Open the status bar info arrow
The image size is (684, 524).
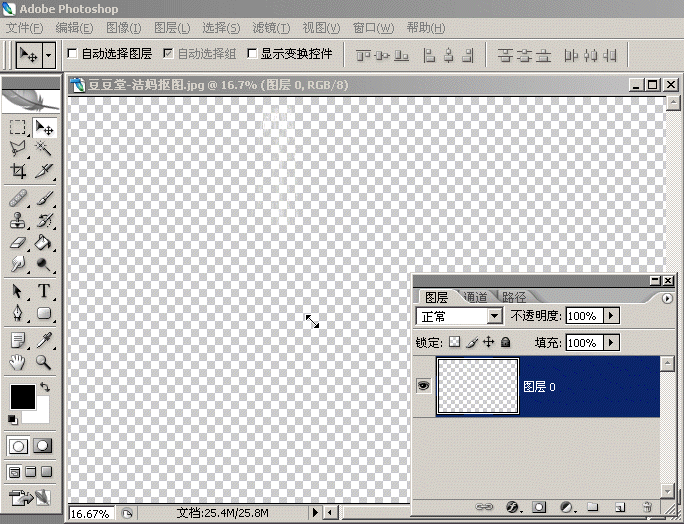315,512
